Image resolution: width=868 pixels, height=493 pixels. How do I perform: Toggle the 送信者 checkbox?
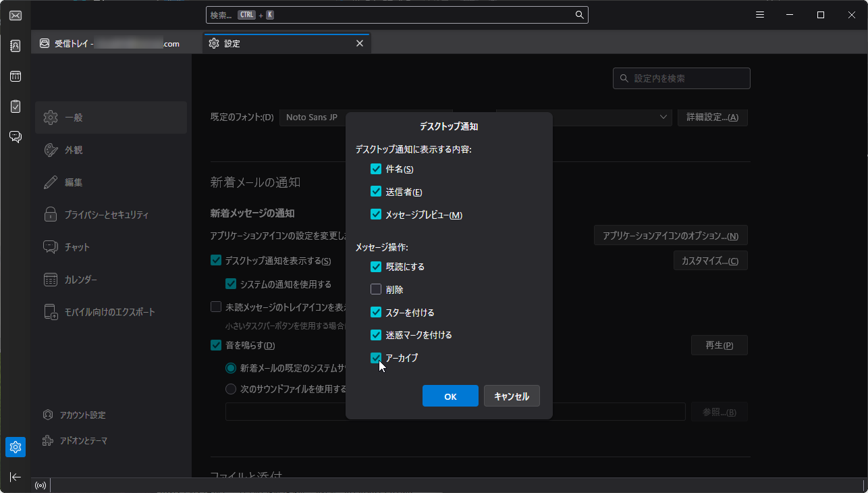(377, 192)
